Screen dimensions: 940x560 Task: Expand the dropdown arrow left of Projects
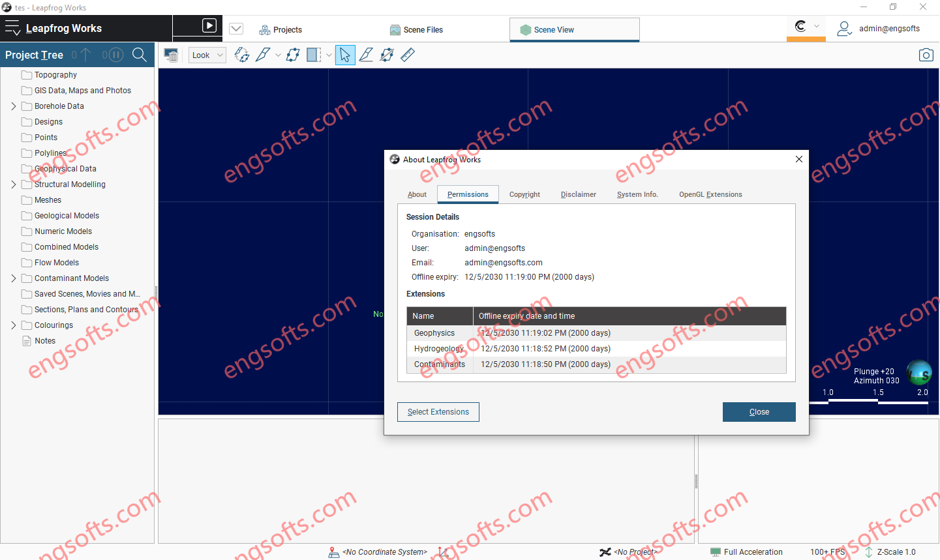point(236,29)
